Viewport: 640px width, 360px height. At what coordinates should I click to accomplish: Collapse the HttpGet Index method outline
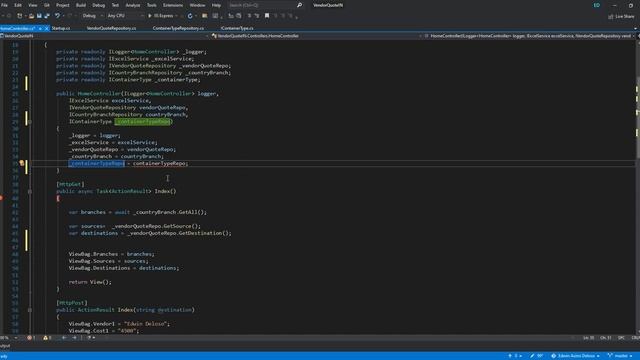pyautogui.click(x=30, y=191)
